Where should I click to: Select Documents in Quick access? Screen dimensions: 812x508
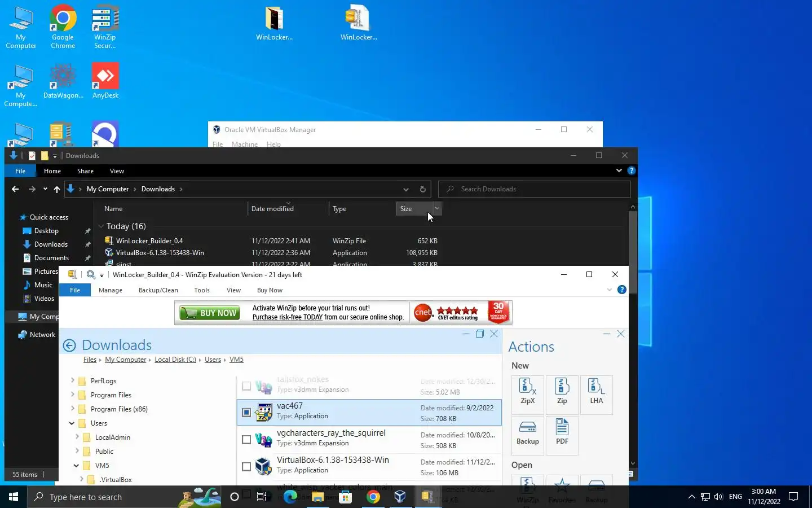pos(51,258)
